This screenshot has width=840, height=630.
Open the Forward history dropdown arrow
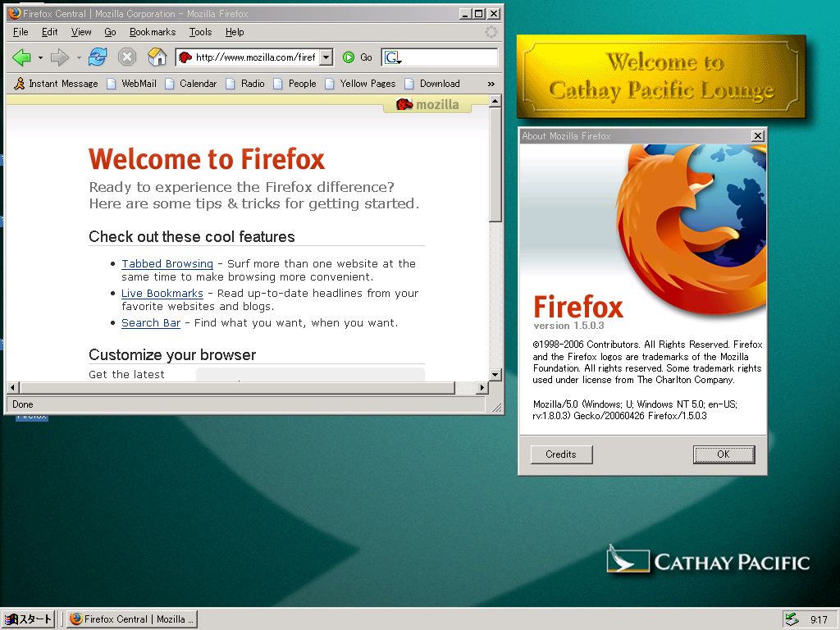78,57
